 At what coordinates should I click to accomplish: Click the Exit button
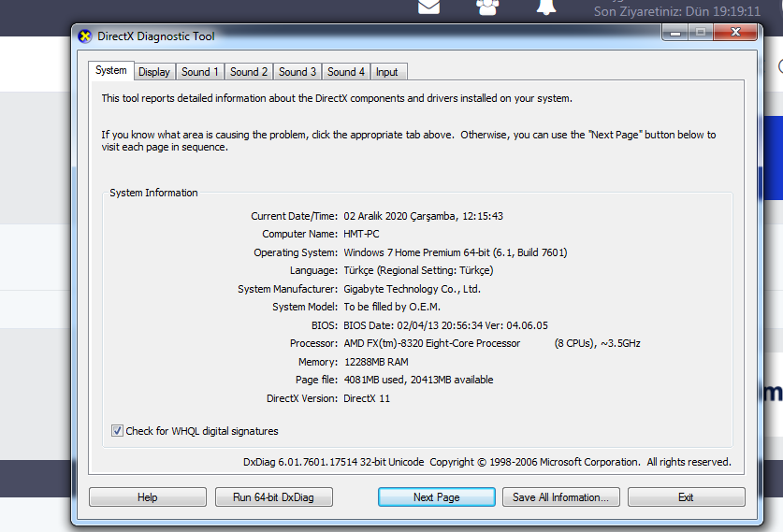pos(686,497)
